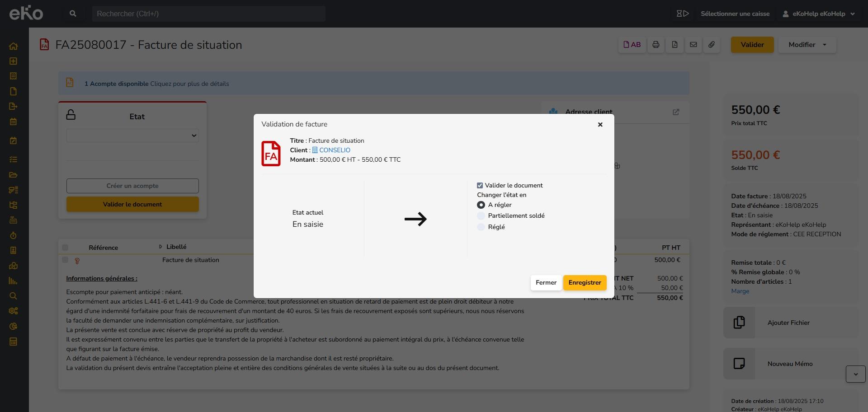Click the search magnifier in left sidebar
Image resolution: width=868 pixels, height=412 pixels.
click(x=14, y=296)
